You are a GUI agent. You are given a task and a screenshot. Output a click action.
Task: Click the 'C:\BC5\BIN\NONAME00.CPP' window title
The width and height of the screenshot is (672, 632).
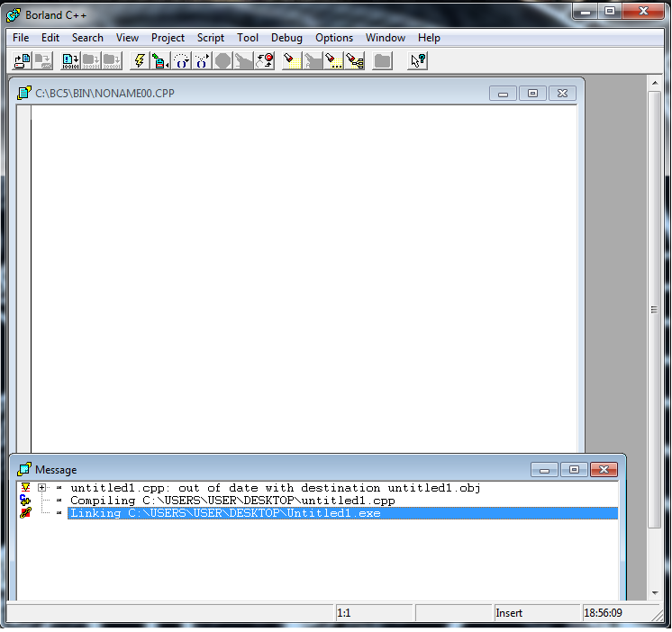104,94
